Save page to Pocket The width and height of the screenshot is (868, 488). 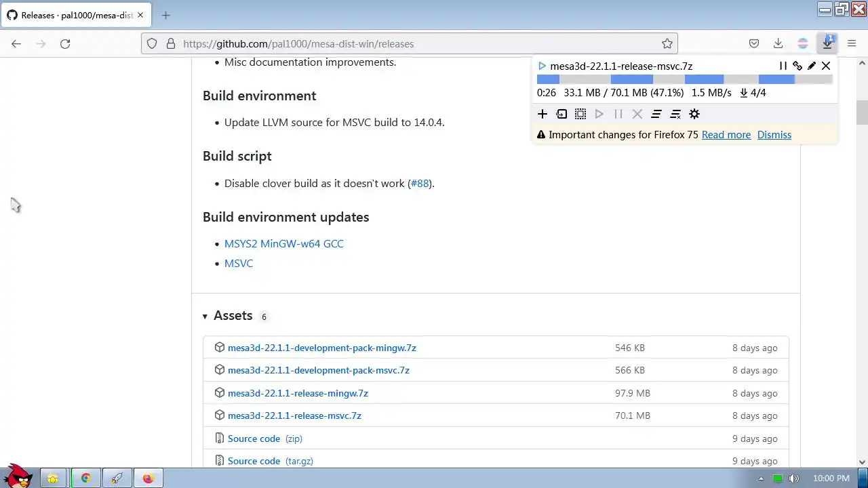pyautogui.click(x=754, y=43)
